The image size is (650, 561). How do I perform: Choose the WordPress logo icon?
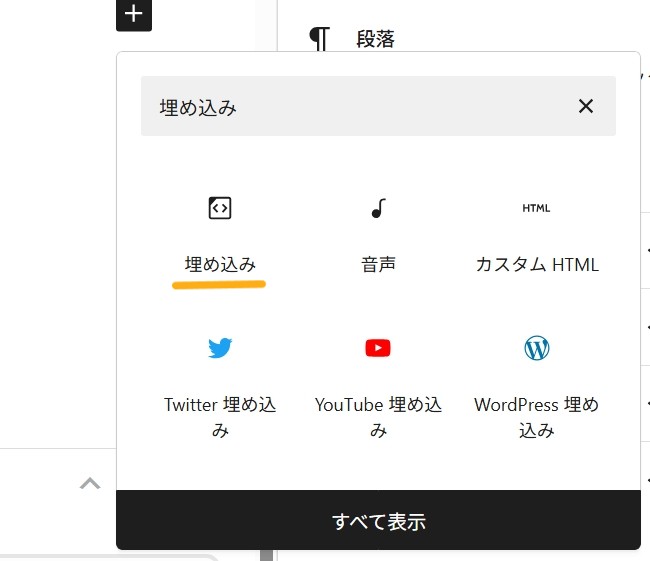(x=536, y=347)
